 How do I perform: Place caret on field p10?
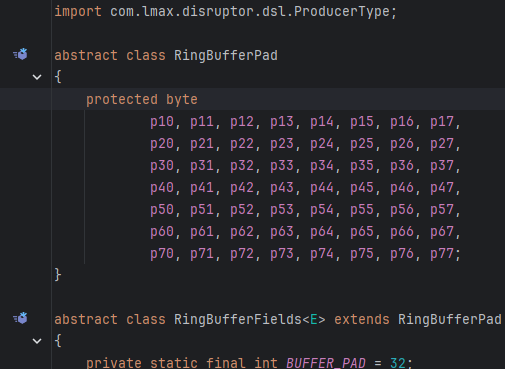tap(162, 122)
